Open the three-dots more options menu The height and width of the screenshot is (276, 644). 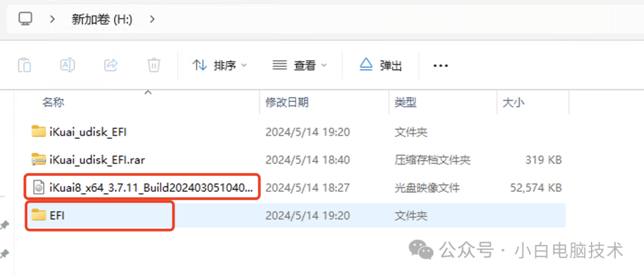click(x=441, y=66)
